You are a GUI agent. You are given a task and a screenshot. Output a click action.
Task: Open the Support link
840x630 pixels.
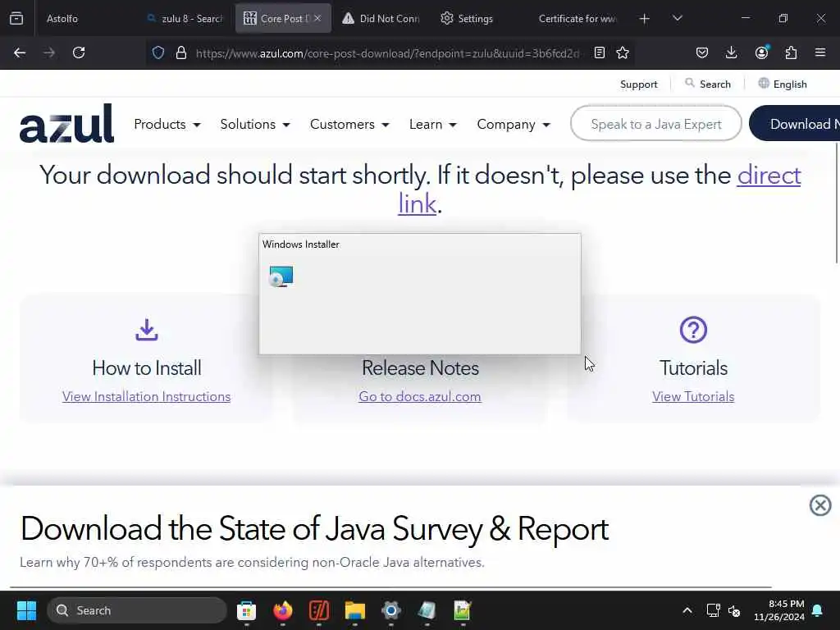coord(638,84)
